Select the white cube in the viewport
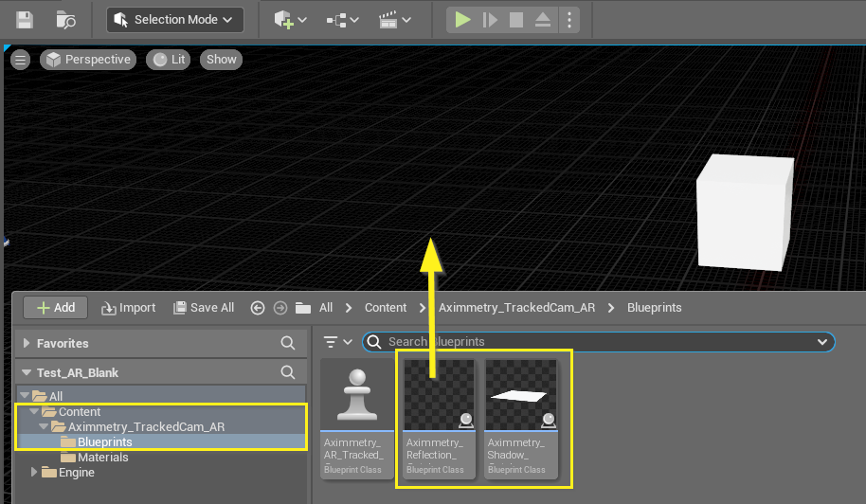 coord(744,212)
